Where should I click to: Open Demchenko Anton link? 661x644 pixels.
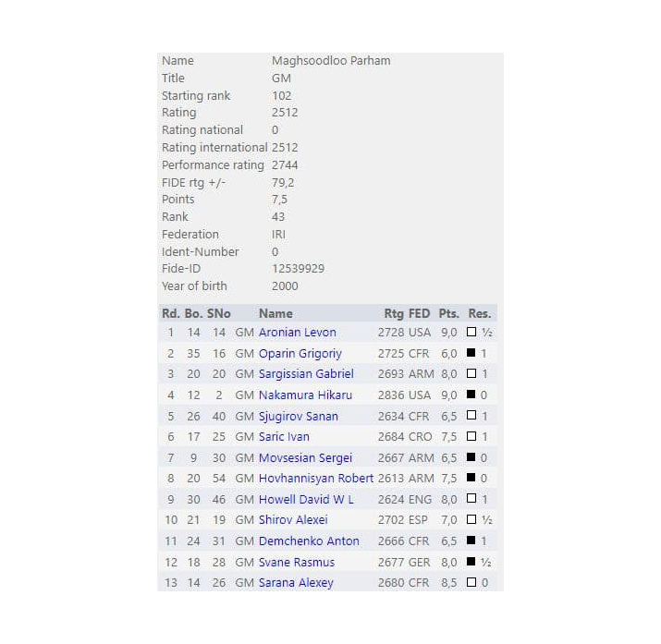coord(309,541)
